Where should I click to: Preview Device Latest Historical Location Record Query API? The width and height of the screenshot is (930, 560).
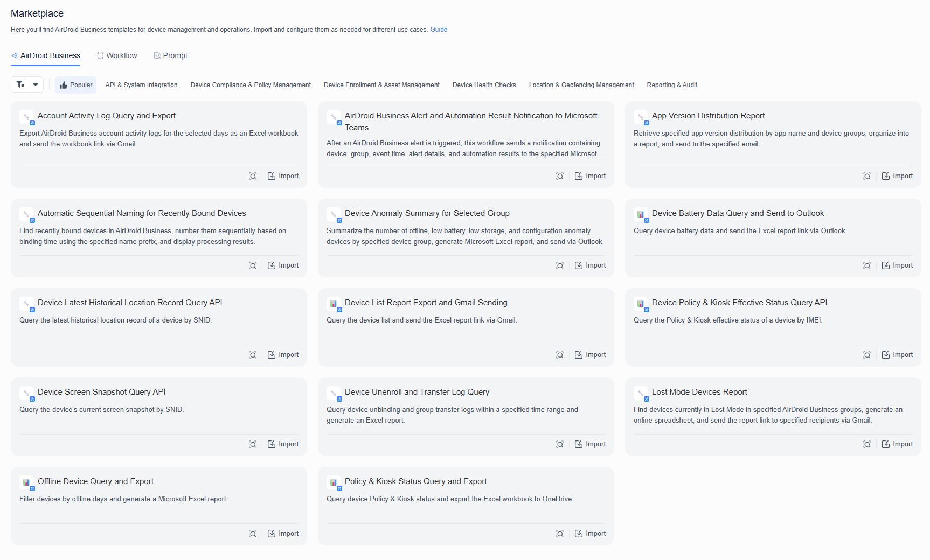pos(253,355)
